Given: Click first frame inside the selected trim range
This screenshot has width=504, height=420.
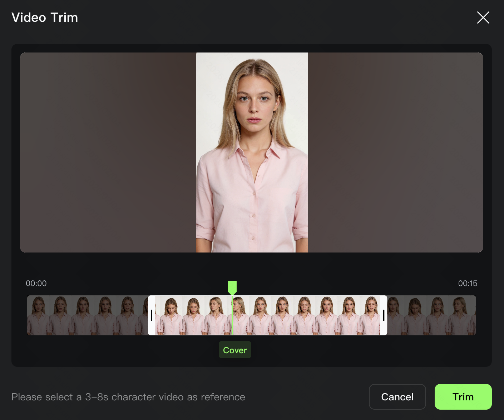Looking at the screenshot, I should [x=171, y=315].
